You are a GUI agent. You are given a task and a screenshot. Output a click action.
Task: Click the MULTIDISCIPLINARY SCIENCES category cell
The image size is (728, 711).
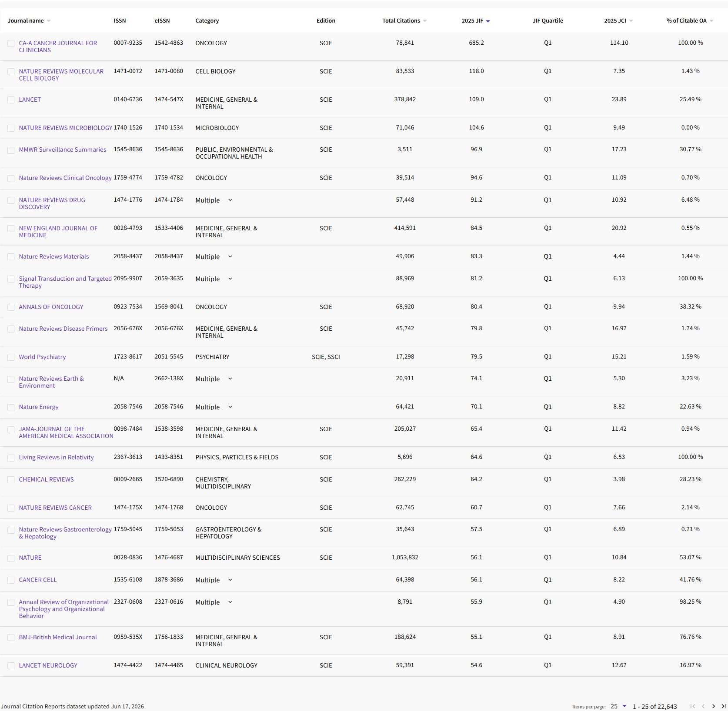point(237,558)
